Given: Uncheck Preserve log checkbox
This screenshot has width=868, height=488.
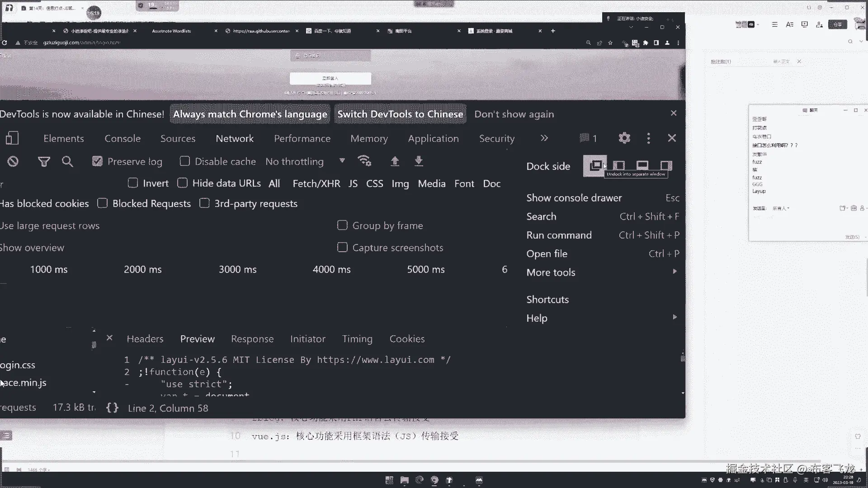Looking at the screenshot, I should [x=97, y=161].
